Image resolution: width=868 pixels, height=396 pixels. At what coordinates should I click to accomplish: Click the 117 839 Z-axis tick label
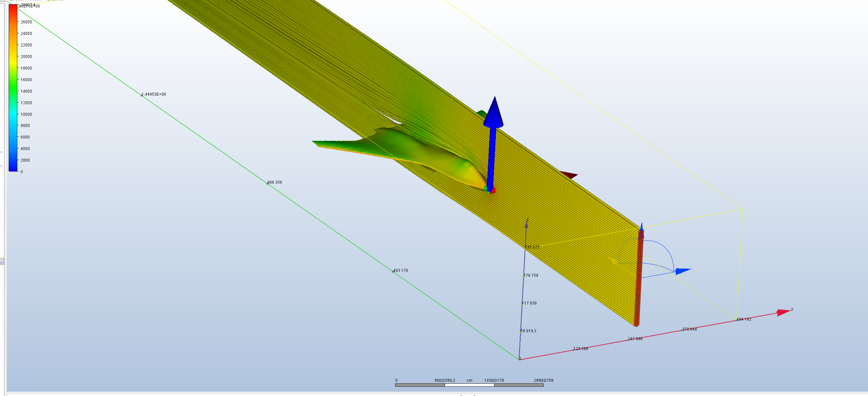tap(529, 303)
